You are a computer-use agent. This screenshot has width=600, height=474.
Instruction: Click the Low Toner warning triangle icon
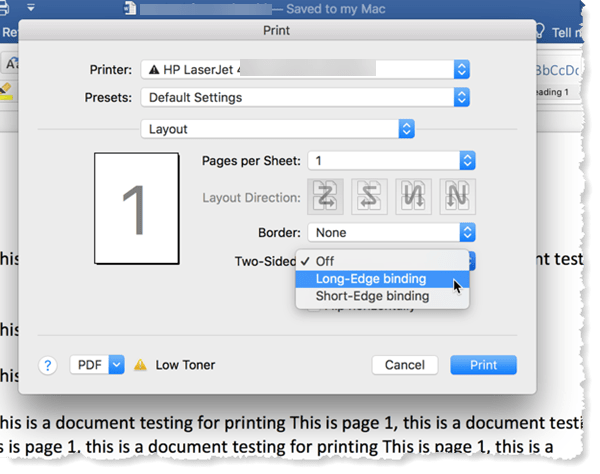[140, 365]
